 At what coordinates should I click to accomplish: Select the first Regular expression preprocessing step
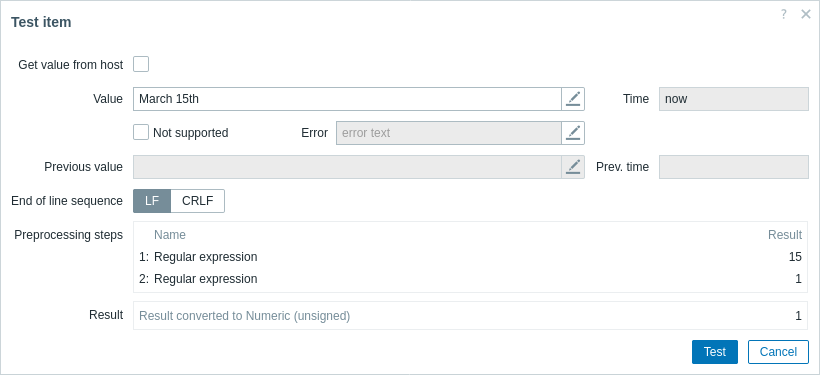(471, 257)
